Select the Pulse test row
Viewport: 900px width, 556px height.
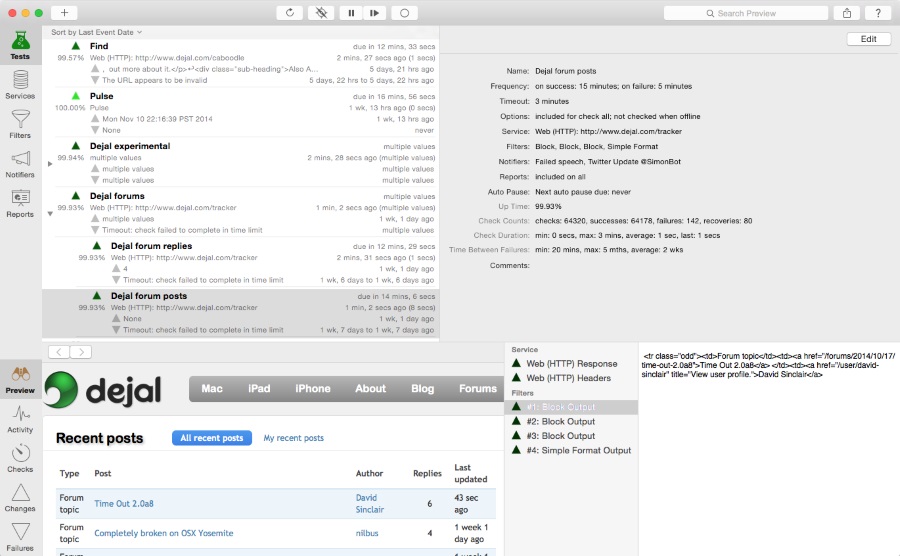pos(241,113)
